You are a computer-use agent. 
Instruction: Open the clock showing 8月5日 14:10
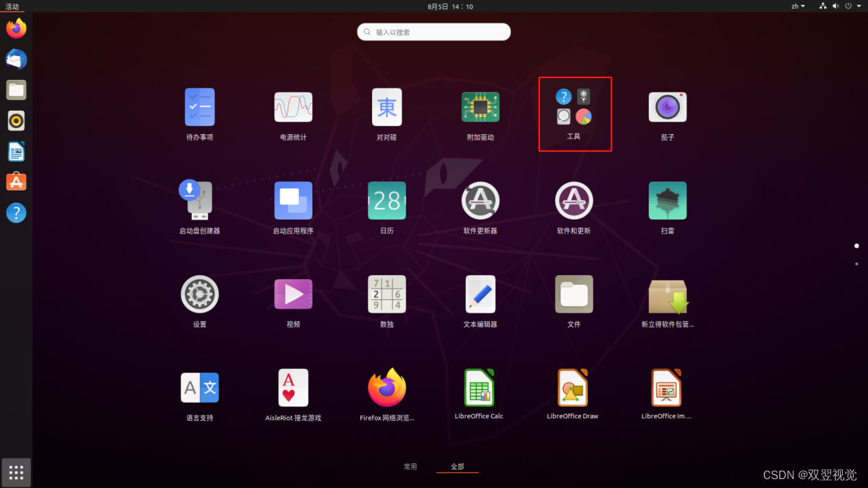pyautogui.click(x=450, y=6)
